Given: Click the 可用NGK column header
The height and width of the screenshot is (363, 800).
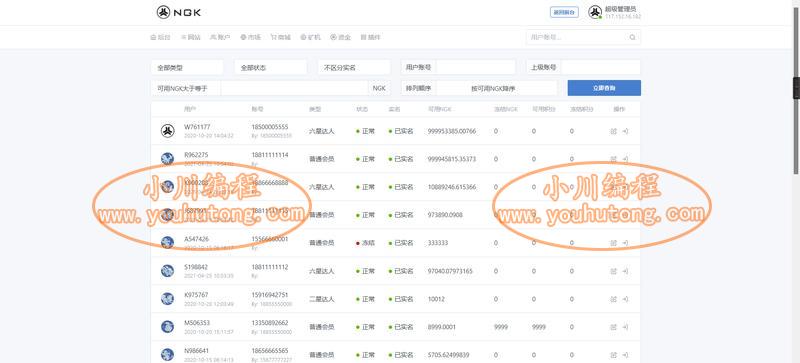Looking at the screenshot, I should click(x=439, y=109).
